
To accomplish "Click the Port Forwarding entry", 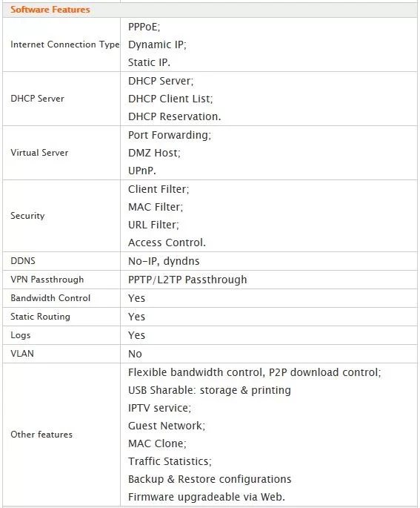I will (x=170, y=135).
